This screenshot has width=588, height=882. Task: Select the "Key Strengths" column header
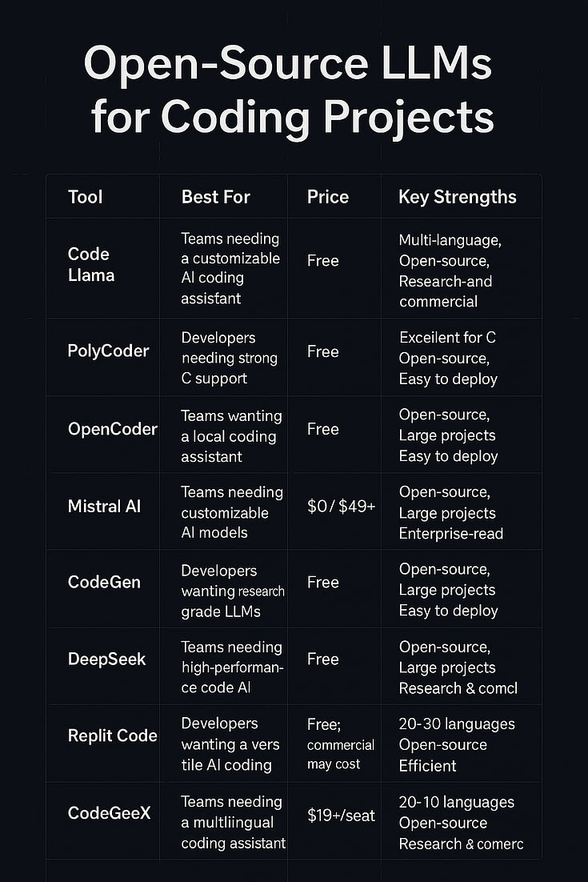pyautogui.click(x=458, y=197)
